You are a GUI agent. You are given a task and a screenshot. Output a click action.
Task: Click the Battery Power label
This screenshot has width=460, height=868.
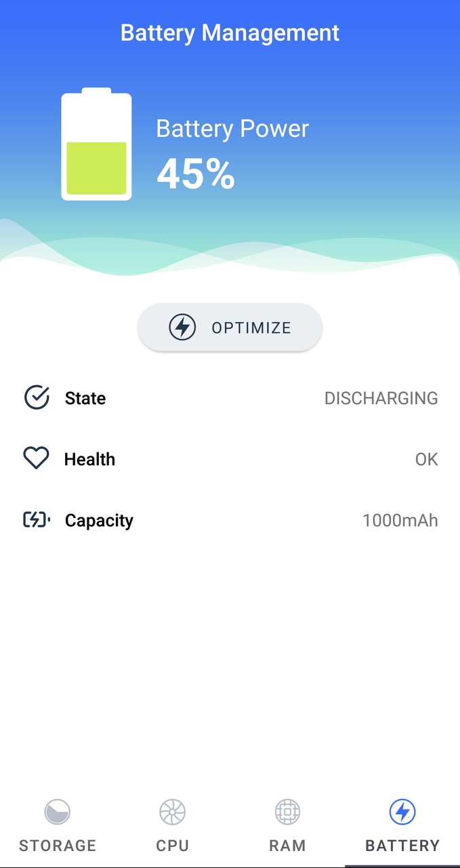[x=232, y=129]
